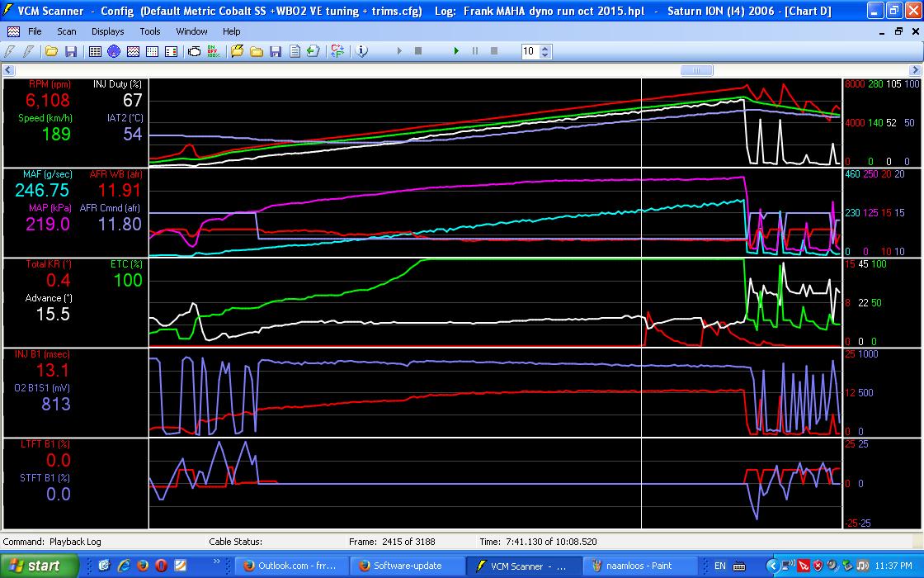Show the table display grid icon
924x578 pixels.
95,51
